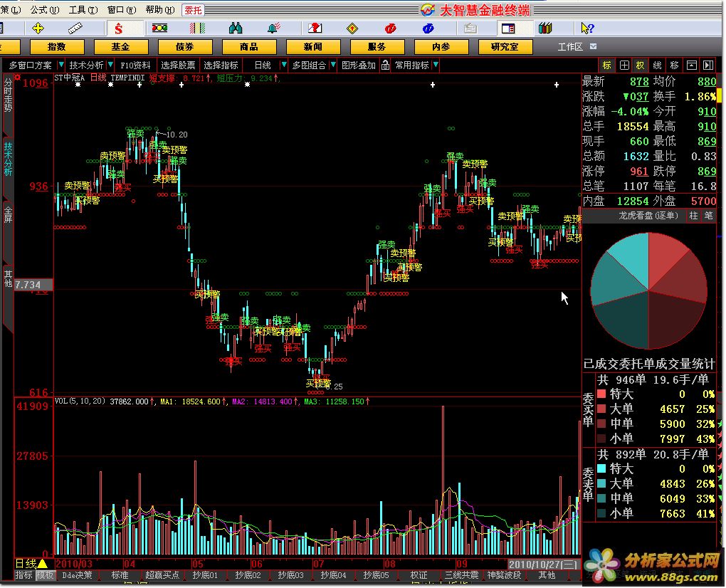Click the window layout toolbar icon
The width and height of the screenshot is (726, 588).
tap(508, 28)
